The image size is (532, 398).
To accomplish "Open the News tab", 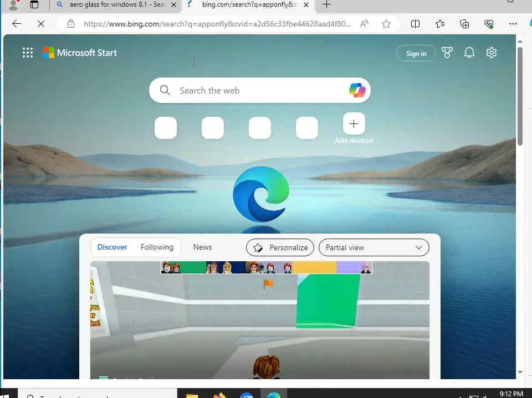I will 203,247.
